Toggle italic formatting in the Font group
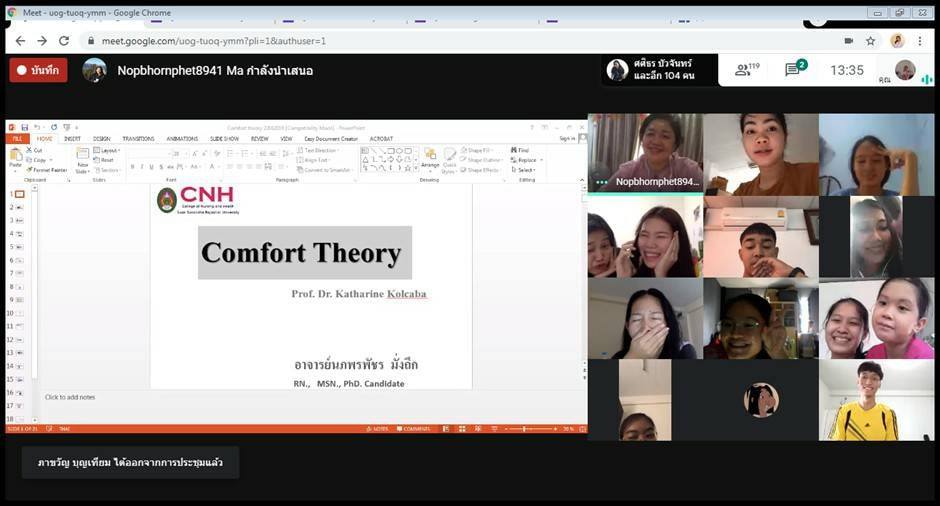This screenshot has width=940, height=506. coord(142,167)
